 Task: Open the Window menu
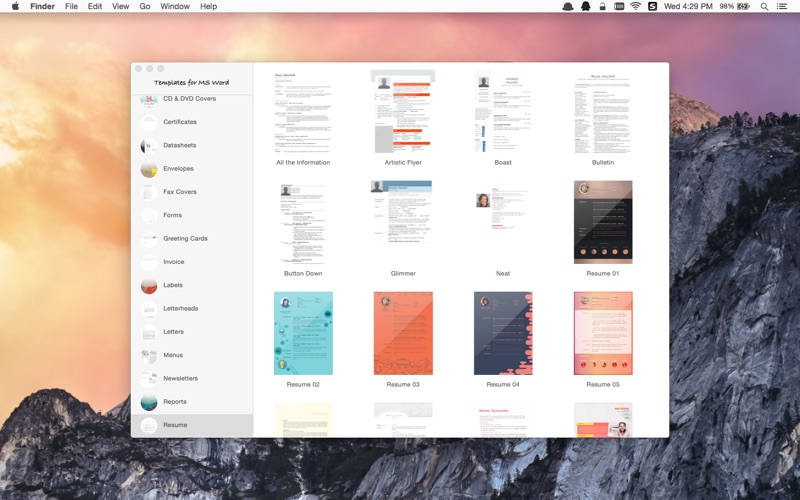click(x=175, y=6)
